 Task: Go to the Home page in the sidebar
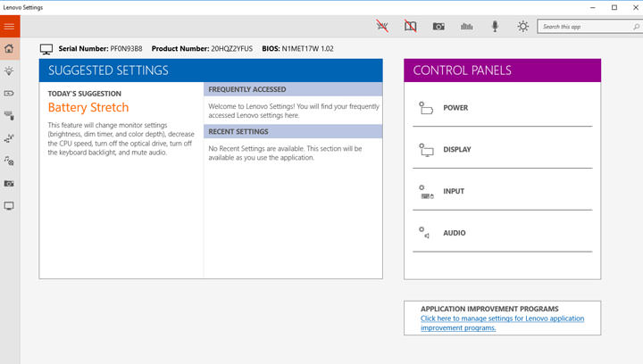pyautogui.click(x=9, y=48)
